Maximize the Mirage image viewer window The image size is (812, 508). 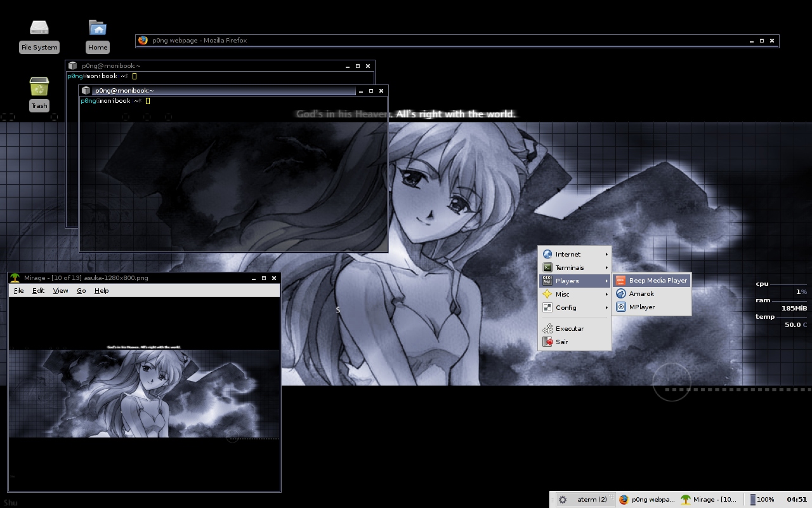tap(264, 278)
